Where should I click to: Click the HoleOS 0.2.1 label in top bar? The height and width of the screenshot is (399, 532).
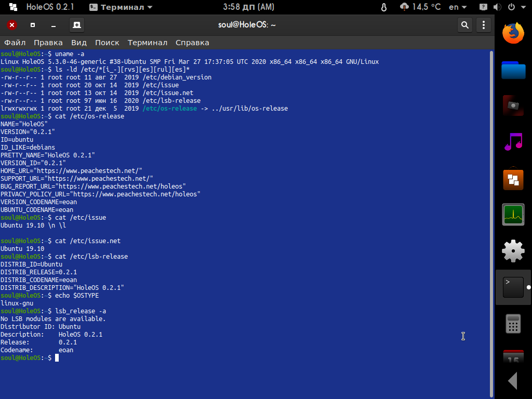click(x=50, y=7)
